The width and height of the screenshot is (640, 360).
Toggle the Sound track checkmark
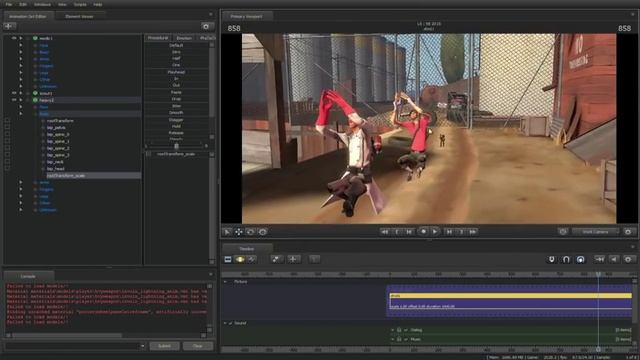(231, 323)
